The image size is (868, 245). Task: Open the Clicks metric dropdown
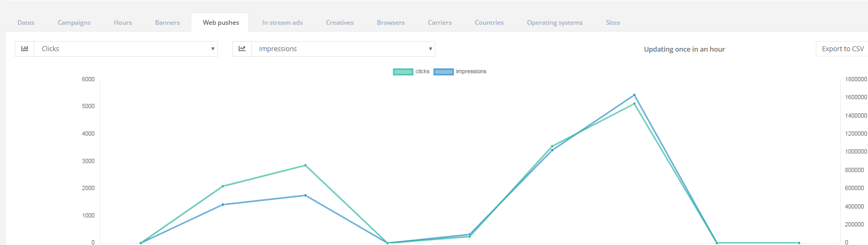(x=125, y=49)
